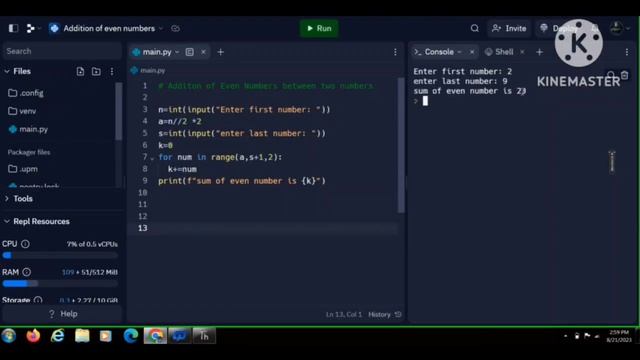Open the .upm folder
This screenshot has height=360, width=640.
click(x=23, y=169)
